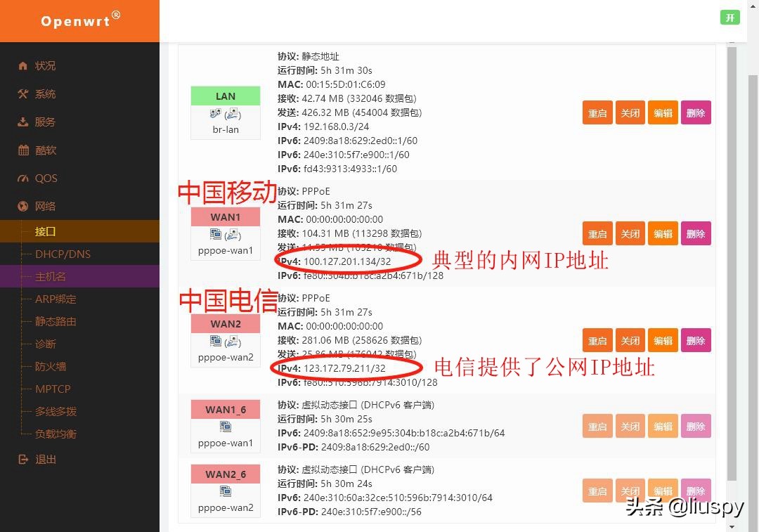
Task: Collapse the 网络 sidebar section
Action: coord(44,206)
